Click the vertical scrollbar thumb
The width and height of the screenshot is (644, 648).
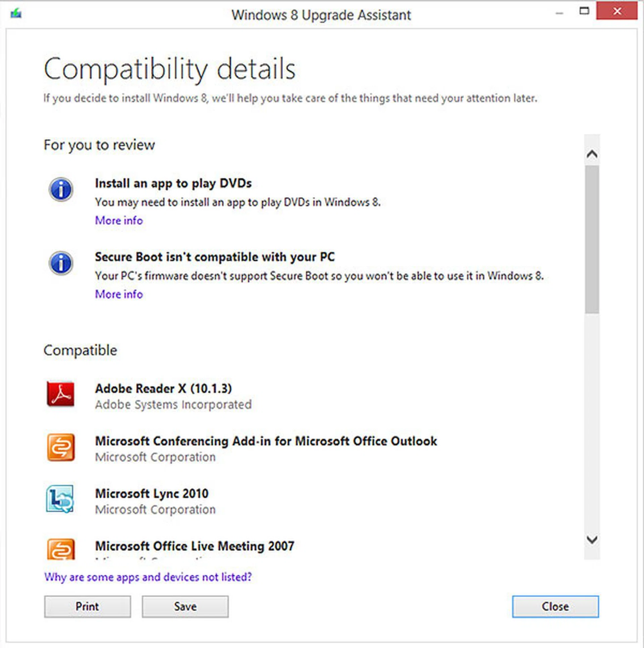click(x=592, y=239)
